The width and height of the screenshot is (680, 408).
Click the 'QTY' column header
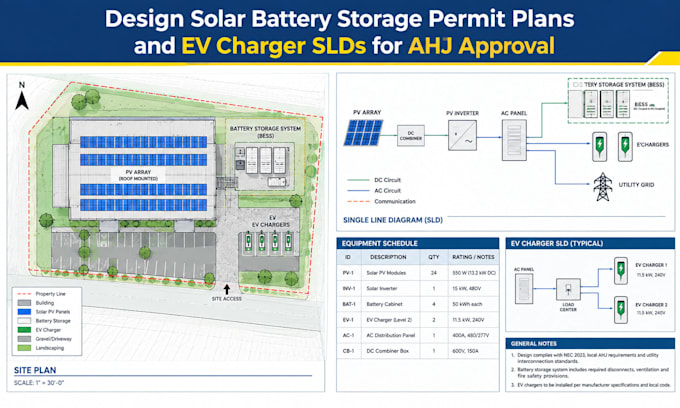point(434,257)
